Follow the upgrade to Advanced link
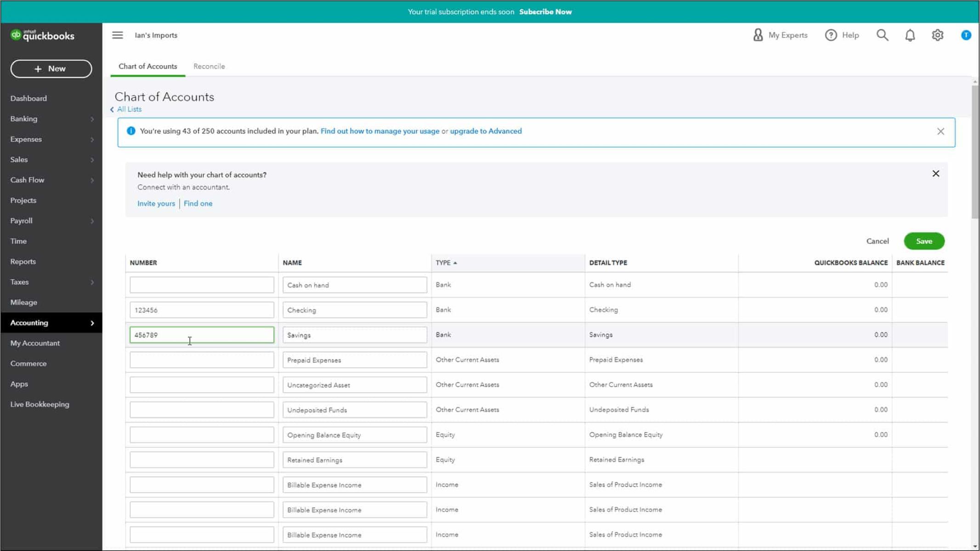Viewport: 980px width, 551px height. point(486,131)
